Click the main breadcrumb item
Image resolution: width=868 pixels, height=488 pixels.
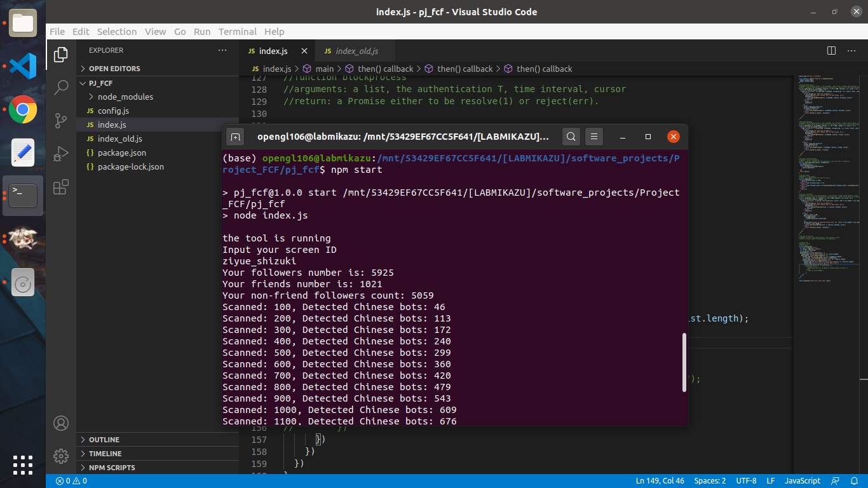click(318, 69)
